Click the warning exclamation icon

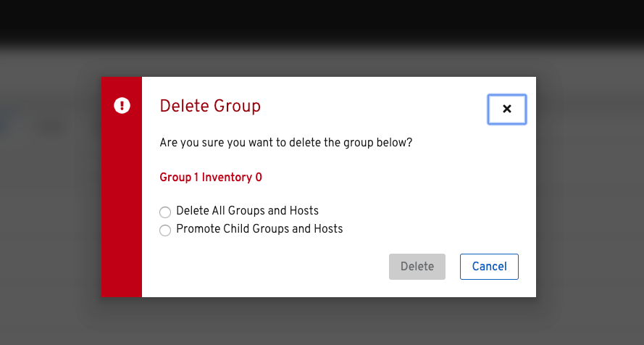122,106
